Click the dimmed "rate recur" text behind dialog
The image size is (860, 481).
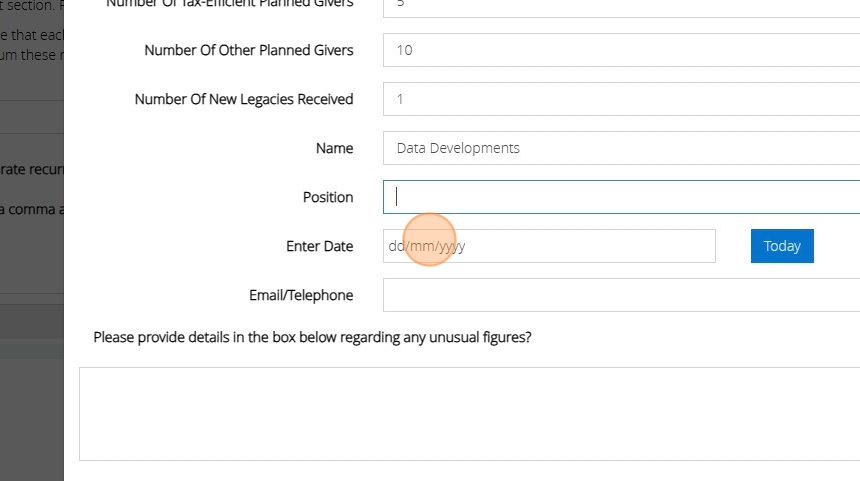[32, 167]
